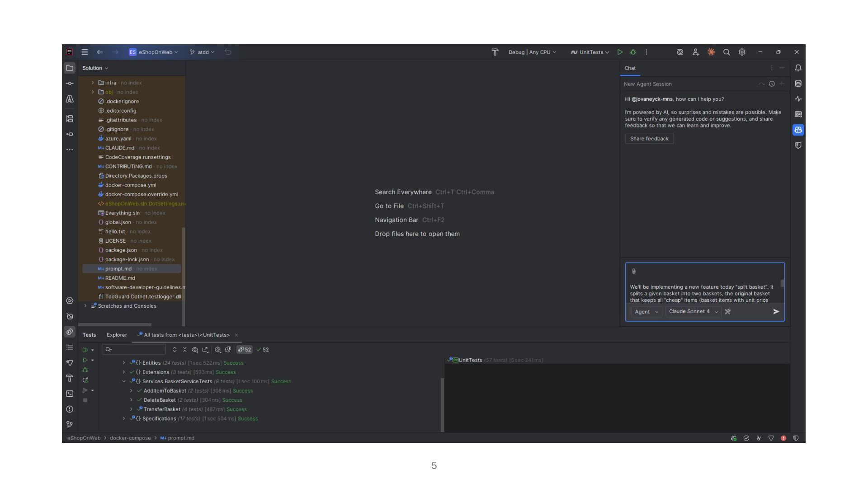The width and height of the screenshot is (868, 488).
Task: Click the Share feedback button
Action: [x=649, y=139]
